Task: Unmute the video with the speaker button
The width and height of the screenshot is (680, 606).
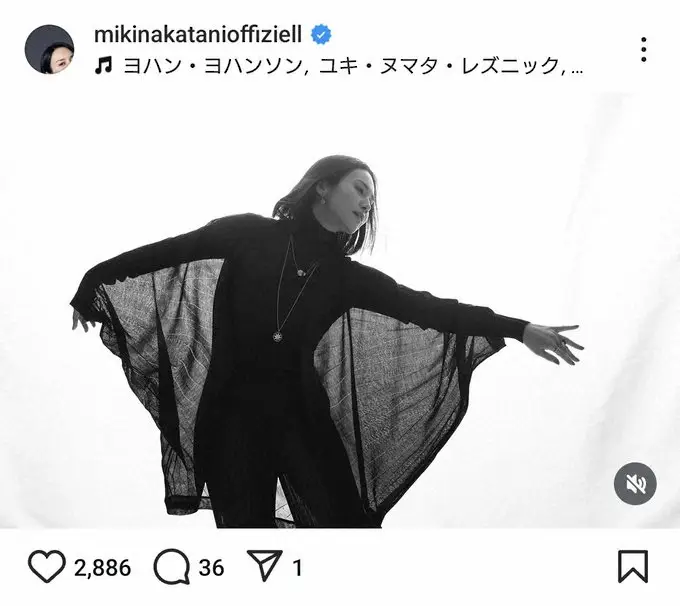Action: click(635, 483)
